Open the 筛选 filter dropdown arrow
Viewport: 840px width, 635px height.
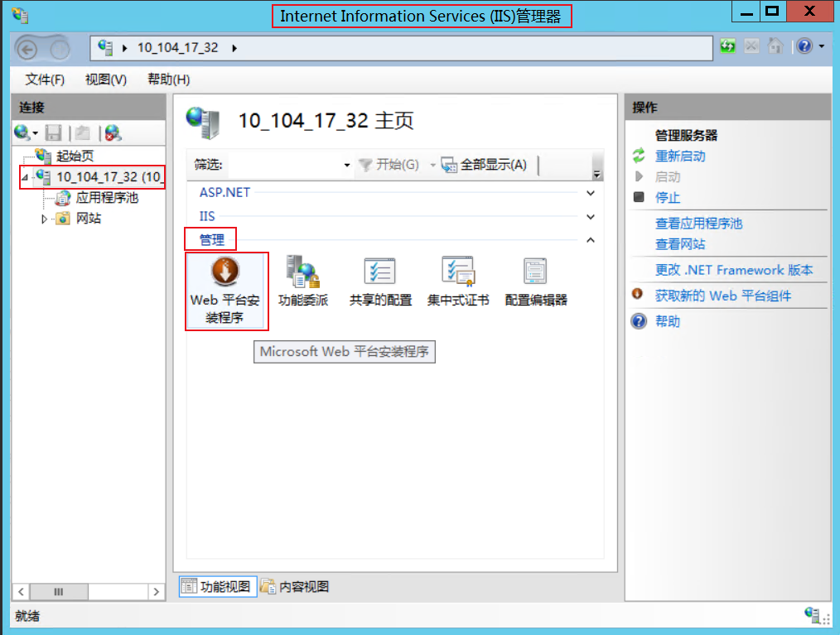(347, 165)
